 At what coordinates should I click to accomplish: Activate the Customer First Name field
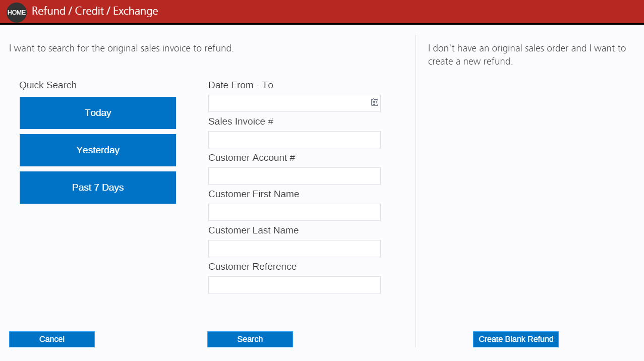[295, 212]
